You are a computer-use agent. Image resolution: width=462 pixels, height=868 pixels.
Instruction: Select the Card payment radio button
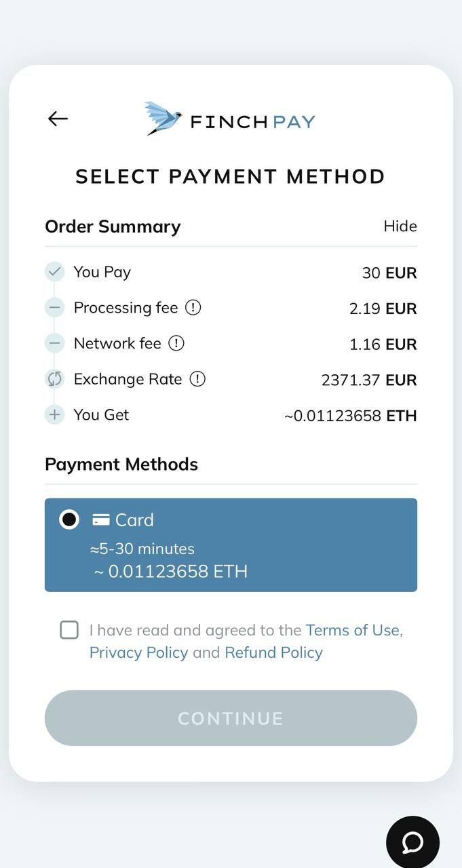69,519
